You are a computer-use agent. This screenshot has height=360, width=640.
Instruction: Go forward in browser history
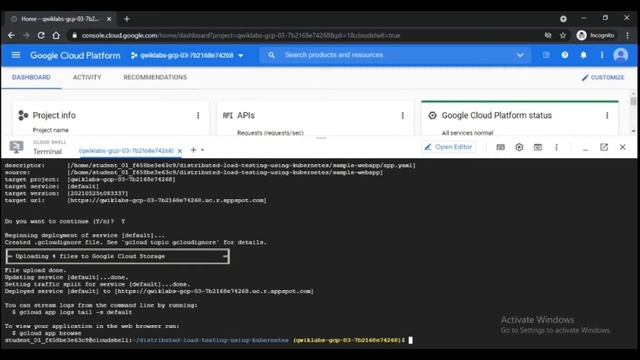pos(26,36)
